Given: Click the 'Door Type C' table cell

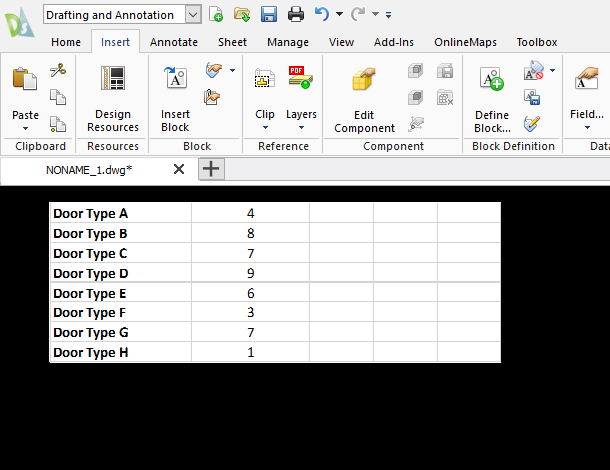Looking at the screenshot, I should 121,253.
